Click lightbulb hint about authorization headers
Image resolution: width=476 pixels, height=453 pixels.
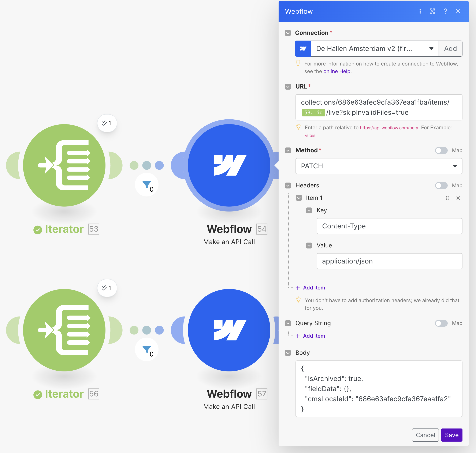298,300
